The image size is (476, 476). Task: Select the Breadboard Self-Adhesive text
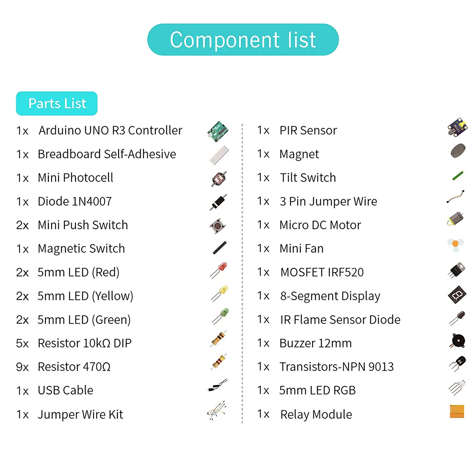[x=107, y=154]
